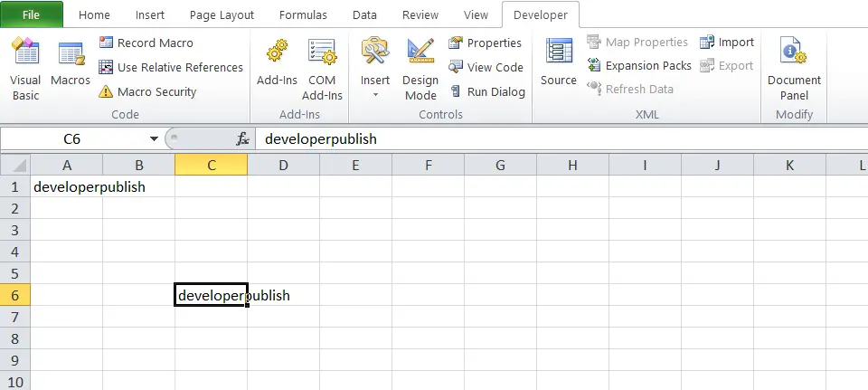Click the Select All corner button
The height and width of the screenshot is (390, 868).
15,165
